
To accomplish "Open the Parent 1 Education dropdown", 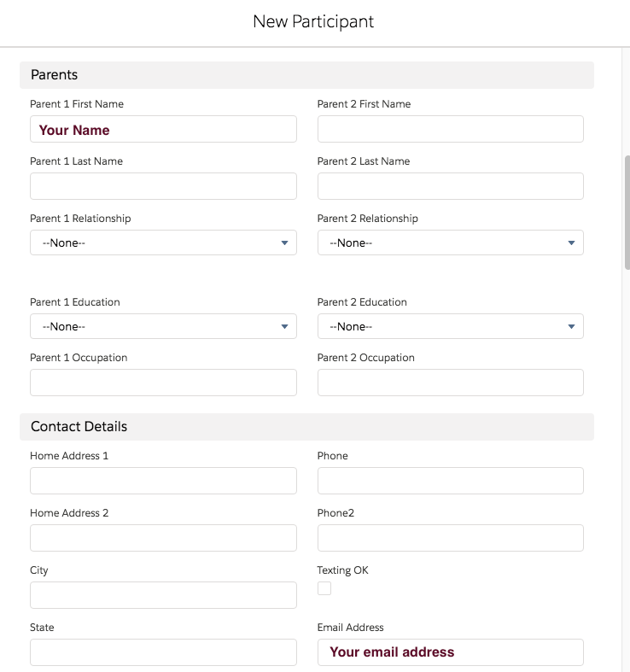I will point(163,326).
